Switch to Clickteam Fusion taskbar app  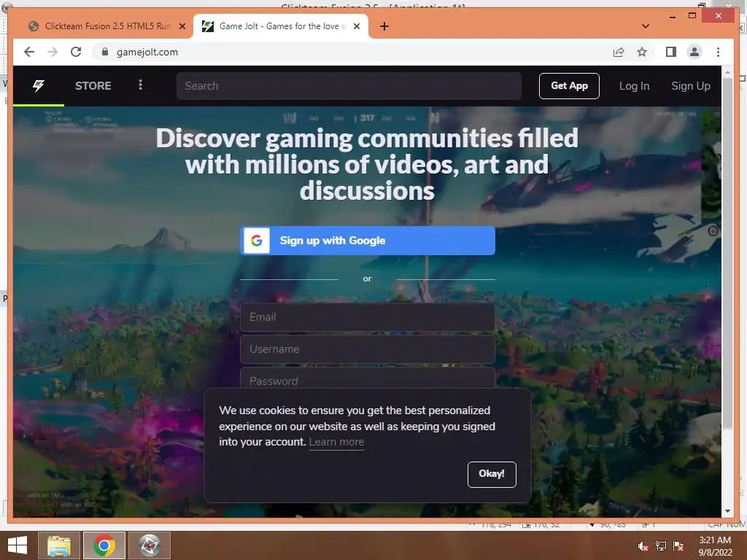coord(150,545)
